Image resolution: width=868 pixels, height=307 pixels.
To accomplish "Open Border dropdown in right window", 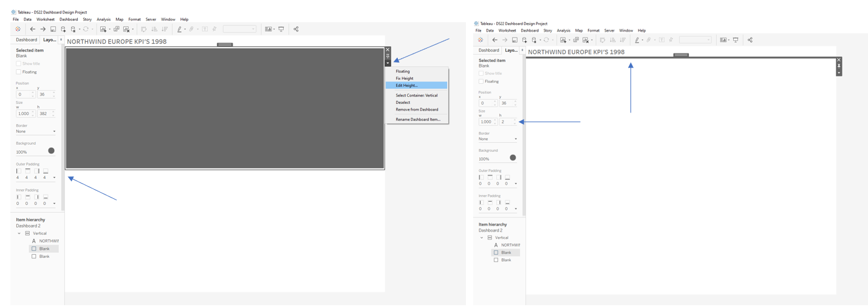I will (498, 139).
